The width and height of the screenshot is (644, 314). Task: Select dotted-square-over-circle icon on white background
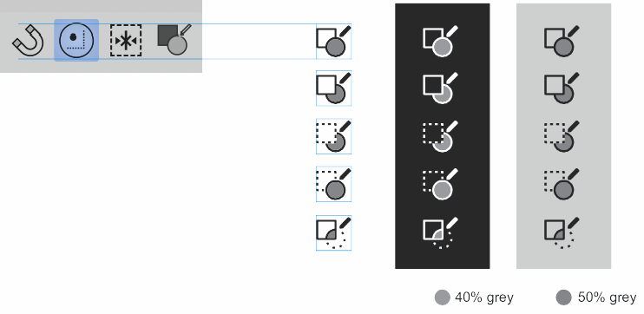333,136
